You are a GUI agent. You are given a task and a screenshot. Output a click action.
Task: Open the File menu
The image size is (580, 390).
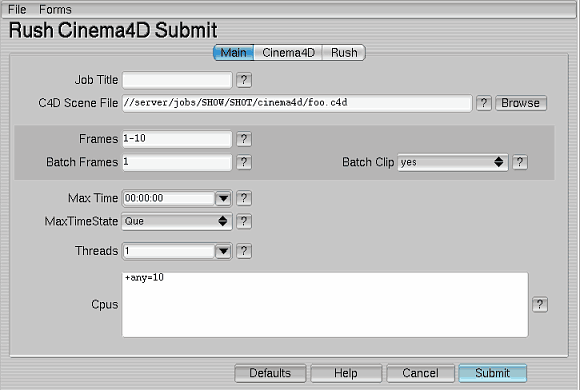point(17,10)
